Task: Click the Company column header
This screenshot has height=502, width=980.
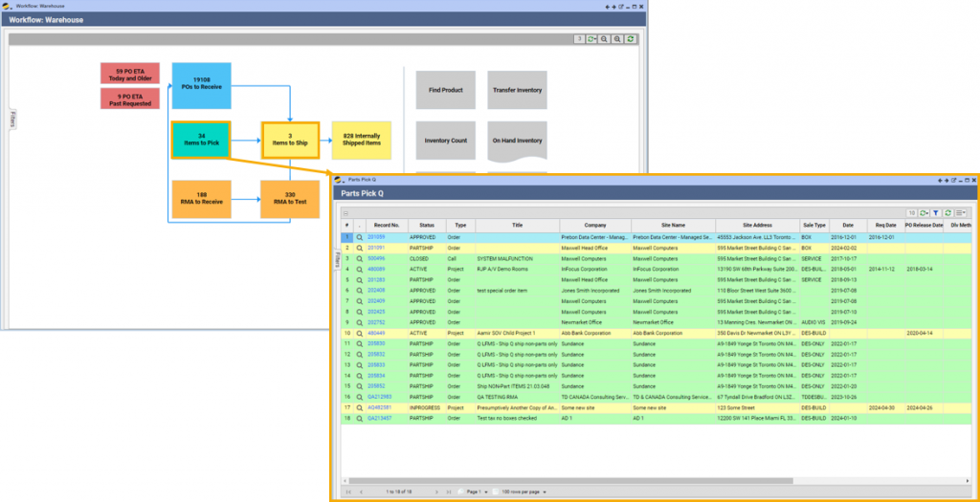Action: pos(595,225)
